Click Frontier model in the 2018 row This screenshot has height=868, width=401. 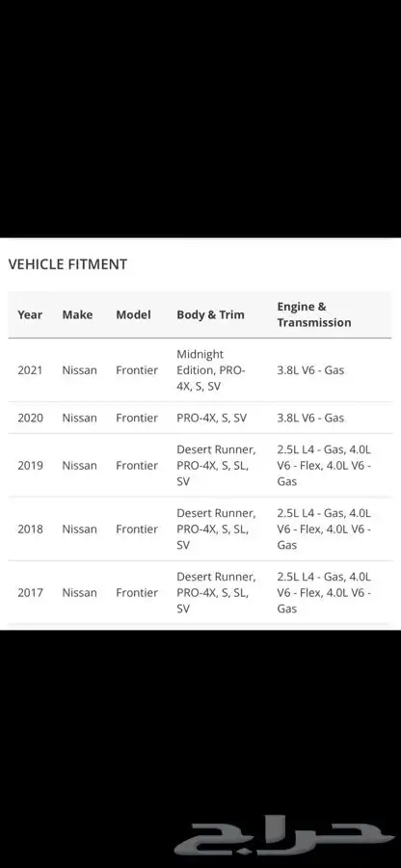137,529
